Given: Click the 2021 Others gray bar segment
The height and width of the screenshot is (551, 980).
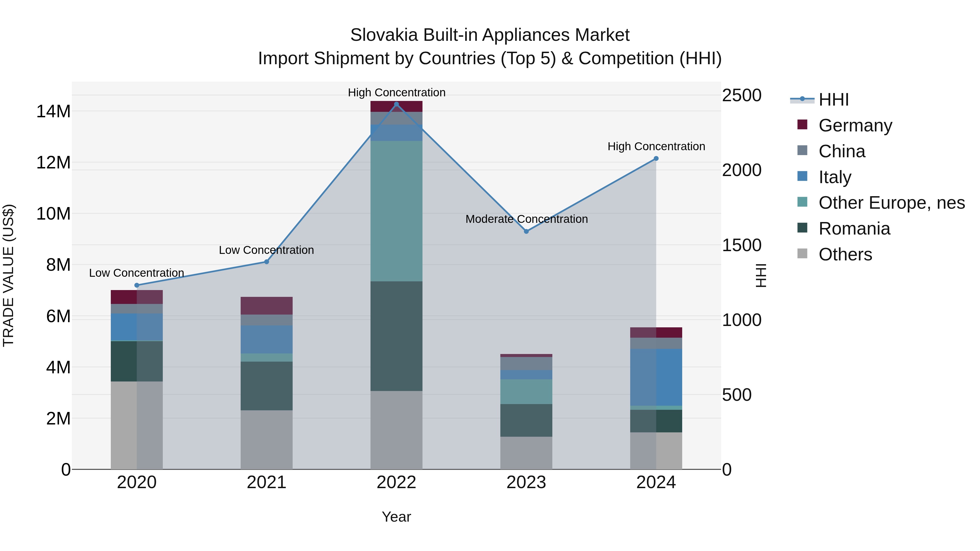Looking at the screenshot, I should pyautogui.click(x=267, y=440).
